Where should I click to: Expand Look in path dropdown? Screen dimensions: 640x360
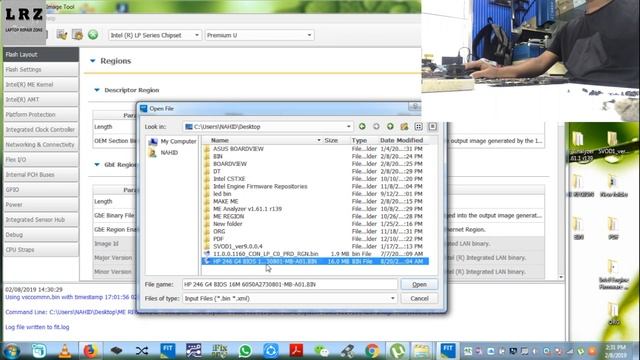point(348,127)
